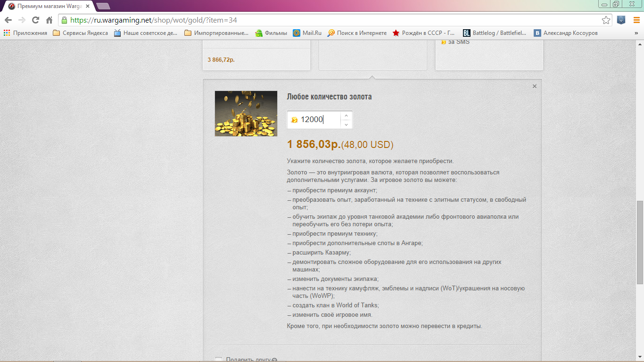Click the gold coins thumbnail image
Image resolution: width=644 pixels, height=362 pixels.
(x=246, y=114)
